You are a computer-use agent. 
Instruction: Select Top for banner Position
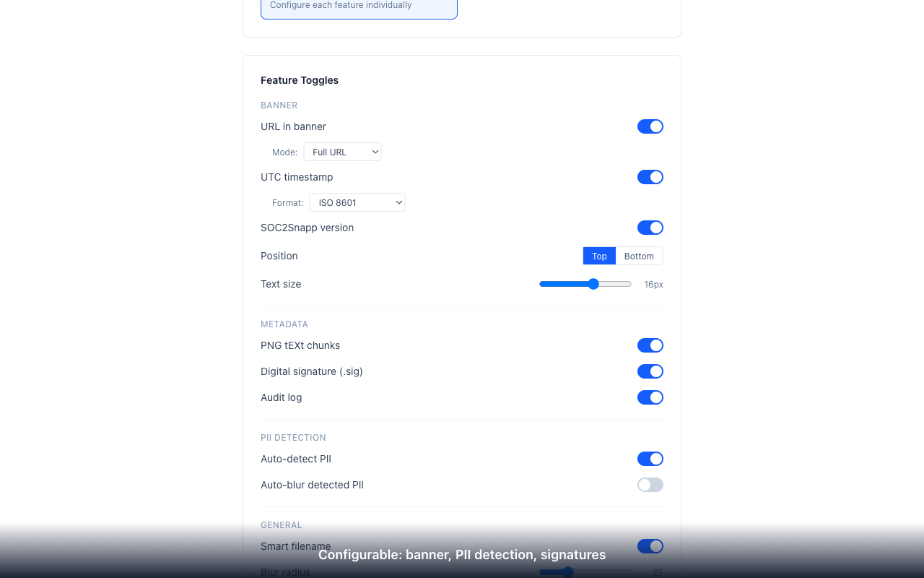(599, 256)
